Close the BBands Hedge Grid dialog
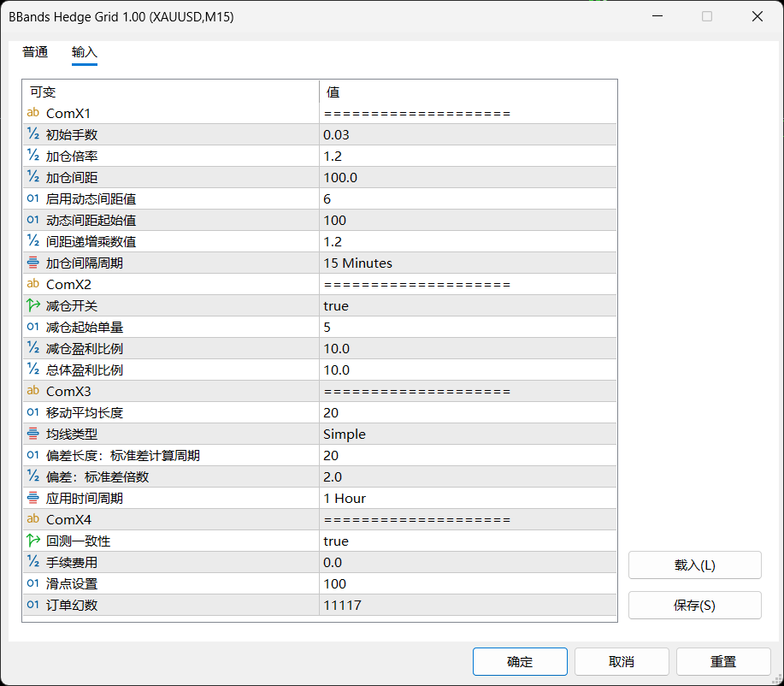 pyautogui.click(x=757, y=16)
